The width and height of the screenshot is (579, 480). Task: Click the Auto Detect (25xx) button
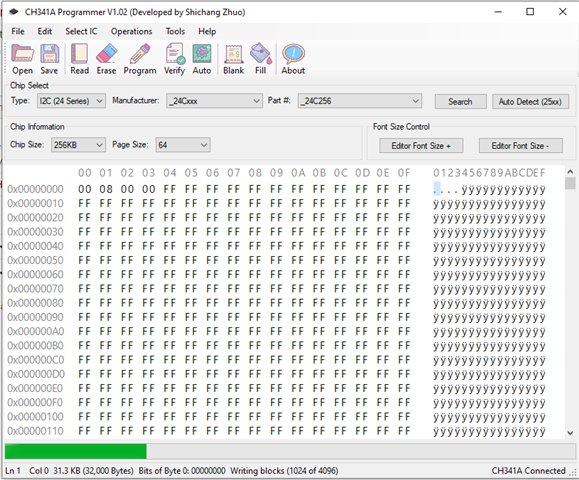click(x=530, y=102)
